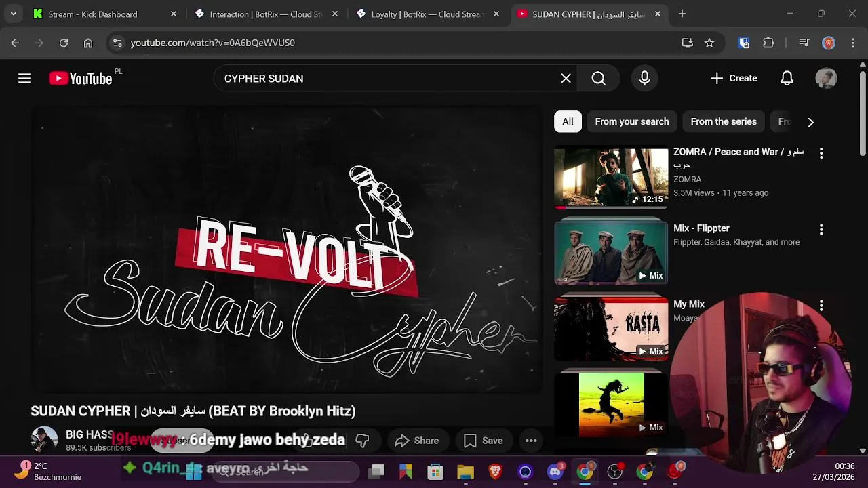Open YouTube notifications bell
868x488 pixels.
[787, 79]
